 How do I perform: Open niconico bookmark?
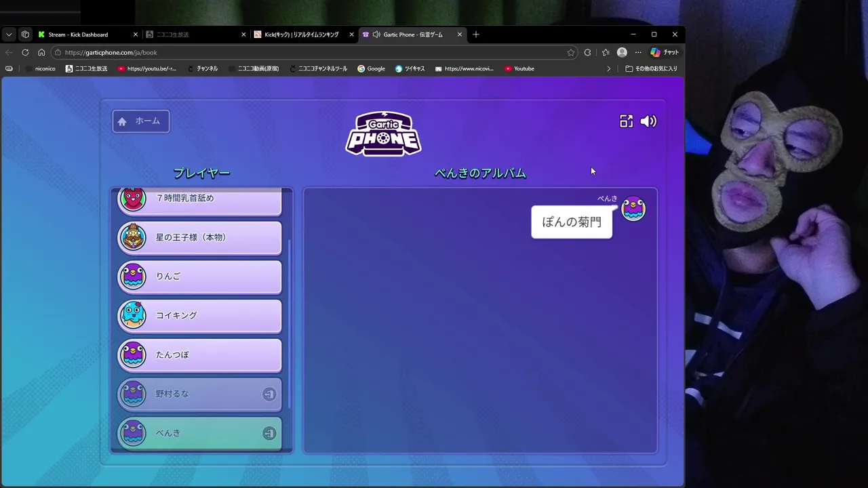point(41,68)
